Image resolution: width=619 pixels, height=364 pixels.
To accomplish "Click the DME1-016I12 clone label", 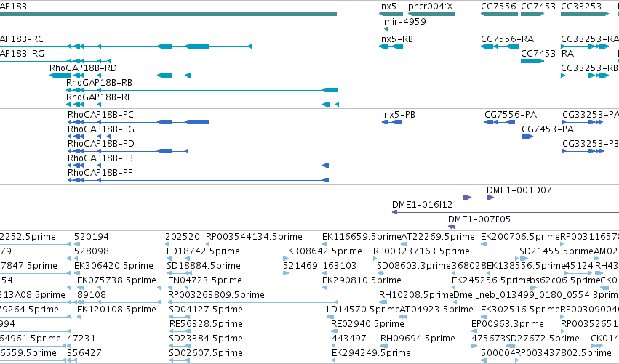I will click(422, 205).
